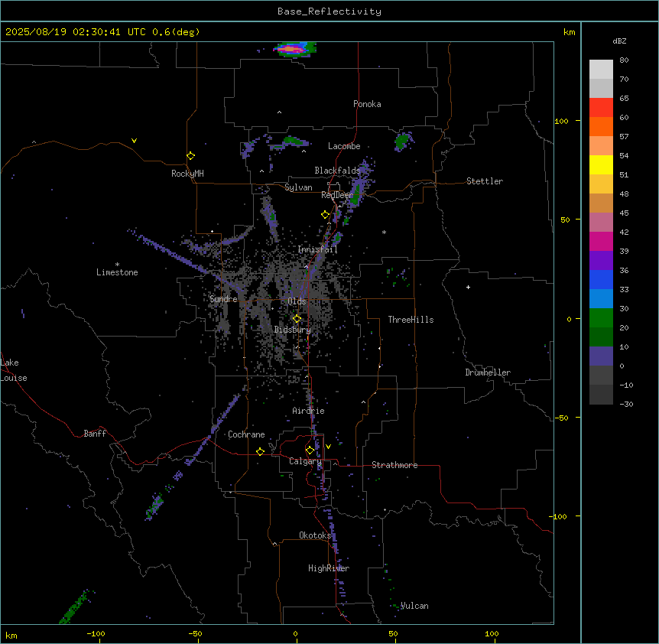This screenshot has height=644, width=659.
Task: Click the Stettler label
Action: (485, 181)
